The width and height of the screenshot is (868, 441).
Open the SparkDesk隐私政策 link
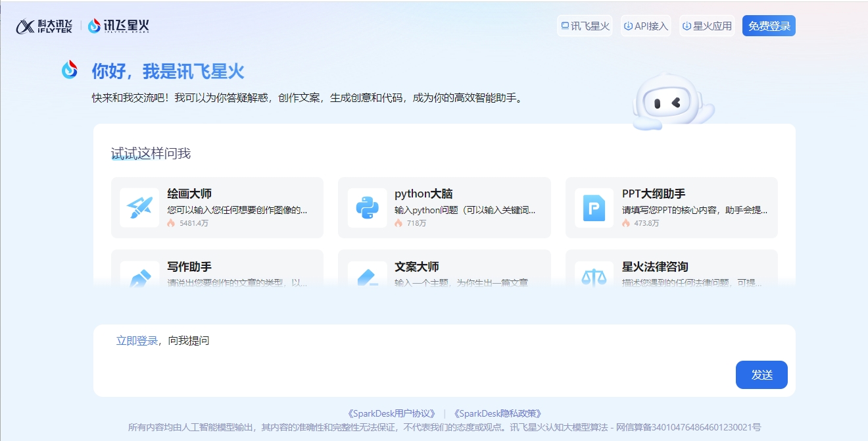(x=497, y=413)
